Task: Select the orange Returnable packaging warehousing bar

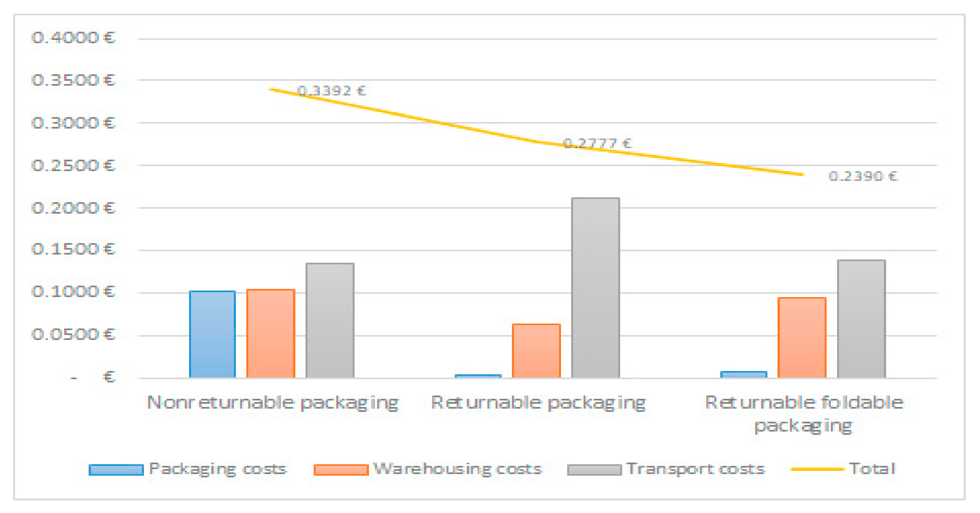Action: 536,350
